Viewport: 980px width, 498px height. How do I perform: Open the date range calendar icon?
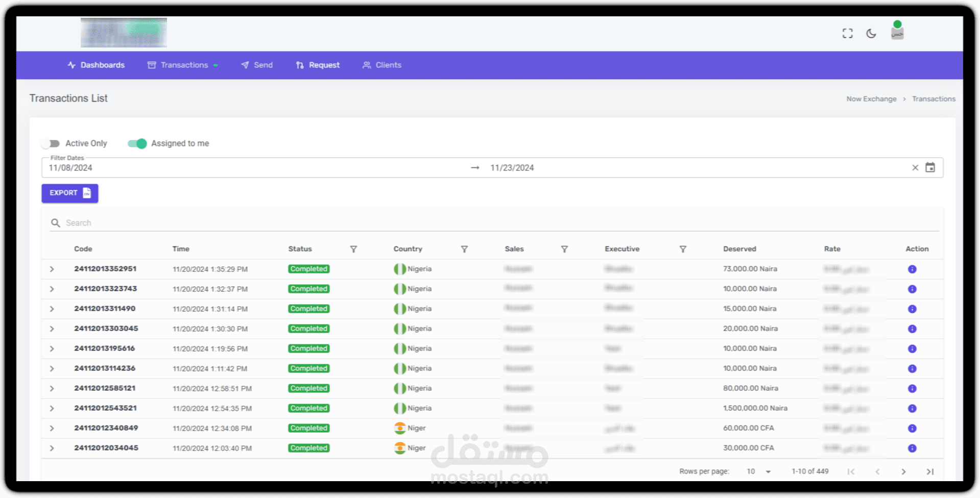(x=930, y=167)
